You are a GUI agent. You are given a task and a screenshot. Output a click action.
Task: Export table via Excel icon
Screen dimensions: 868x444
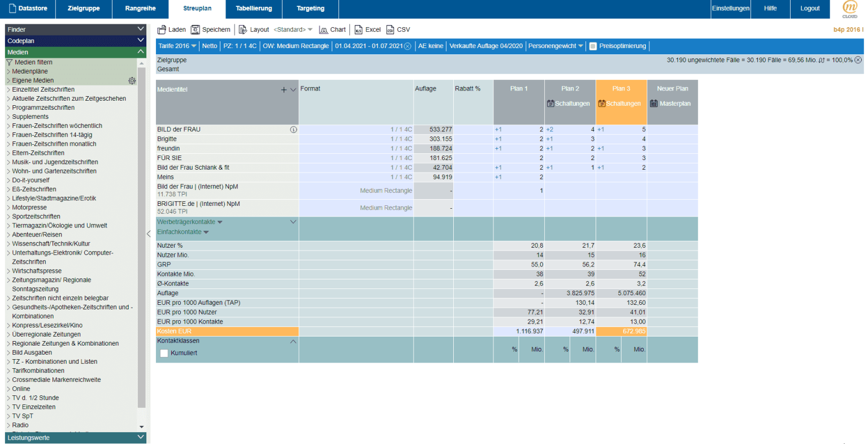(358, 29)
